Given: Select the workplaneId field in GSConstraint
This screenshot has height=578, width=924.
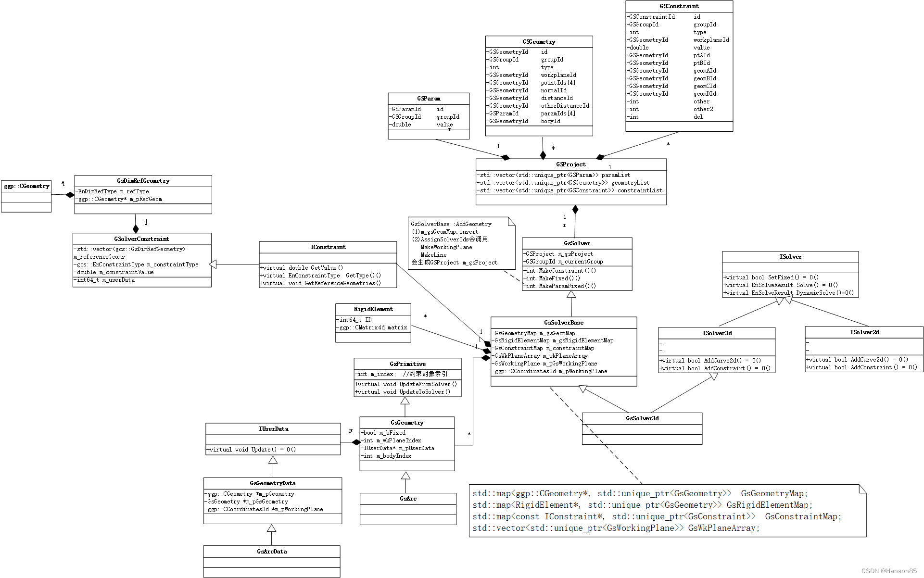Looking at the screenshot, I should pyautogui.click(x=678, y=40).
